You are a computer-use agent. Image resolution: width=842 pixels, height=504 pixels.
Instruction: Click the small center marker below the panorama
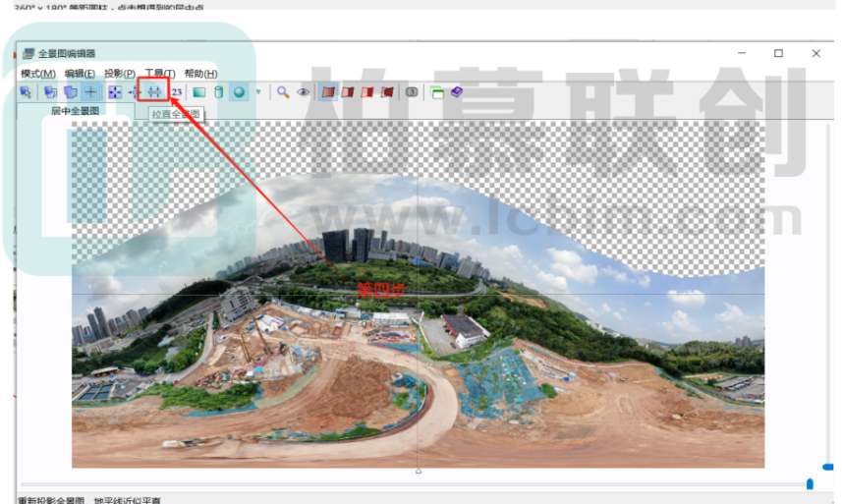(419, 471)
